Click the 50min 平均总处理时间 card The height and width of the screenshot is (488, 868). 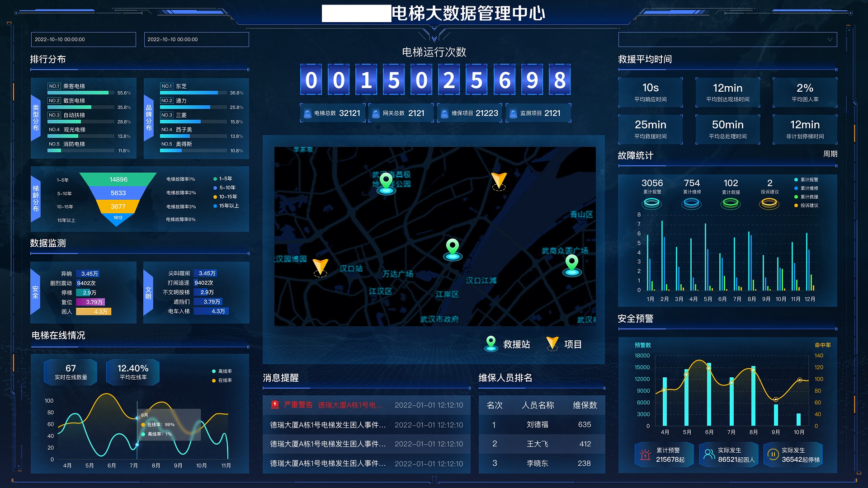(x=727, y=129)
